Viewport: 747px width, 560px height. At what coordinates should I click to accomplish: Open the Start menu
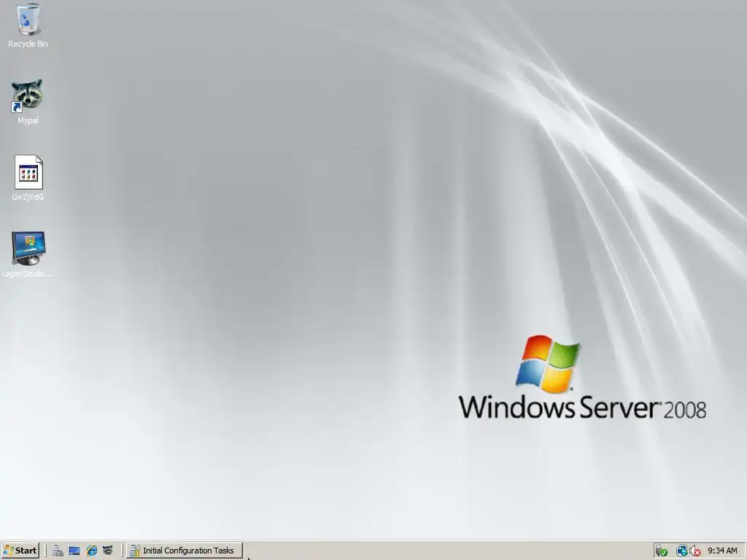tap(20, 551)
